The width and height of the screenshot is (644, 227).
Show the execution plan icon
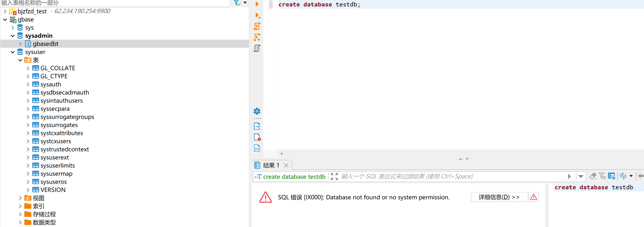tap(257, 48)
